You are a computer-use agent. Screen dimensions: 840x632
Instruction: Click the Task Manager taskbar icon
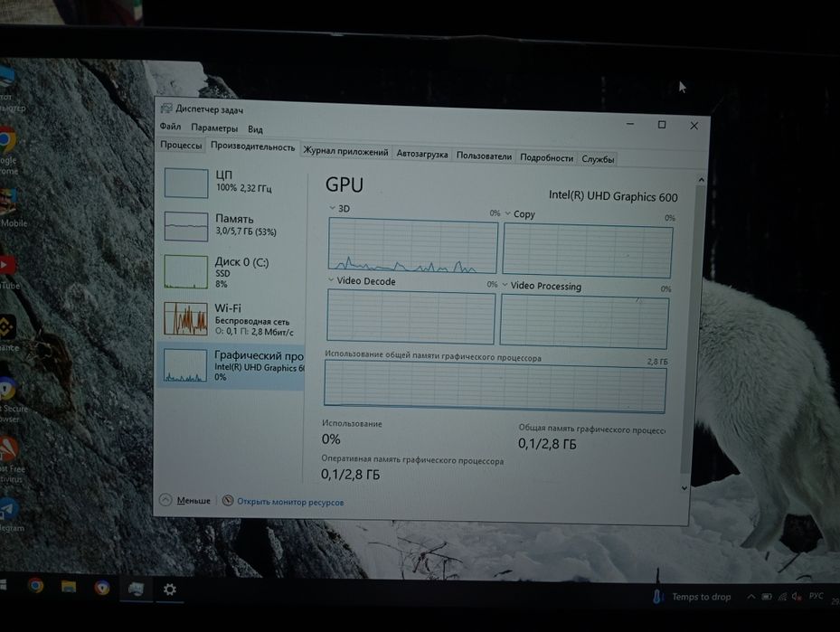[136, 589]
